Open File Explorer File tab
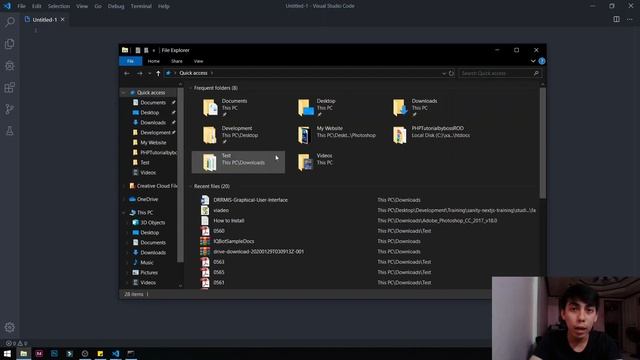 click(x=130, y=61)
